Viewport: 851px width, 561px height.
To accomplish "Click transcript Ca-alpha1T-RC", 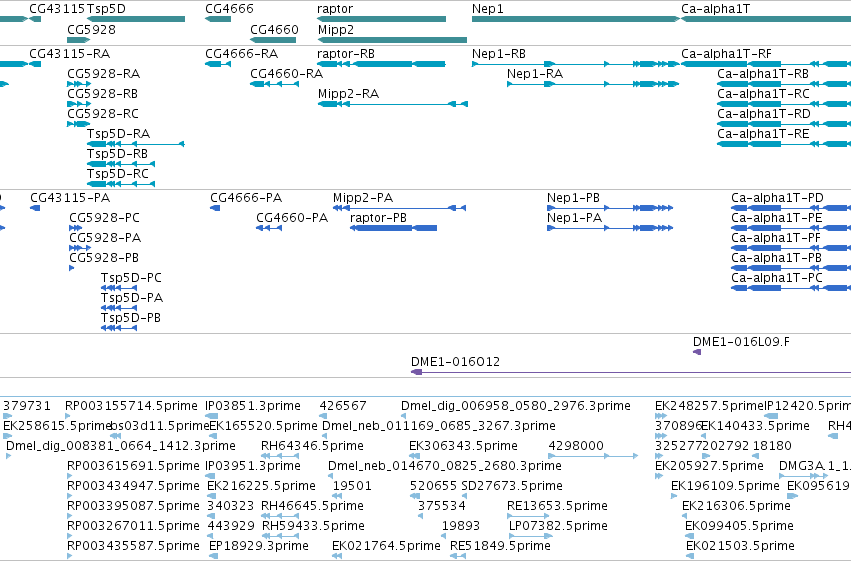I will 764,94.
